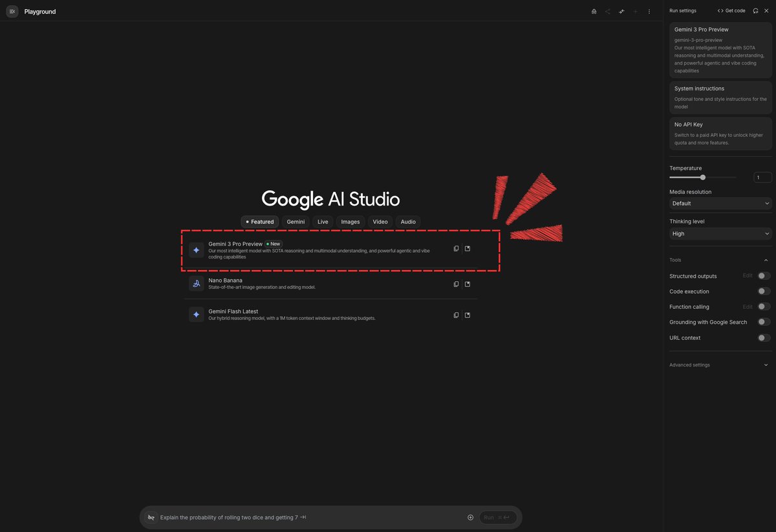Click the tab-arrow icon after the suggested prompt
The image size is (776, 532).
pos(303,517)
